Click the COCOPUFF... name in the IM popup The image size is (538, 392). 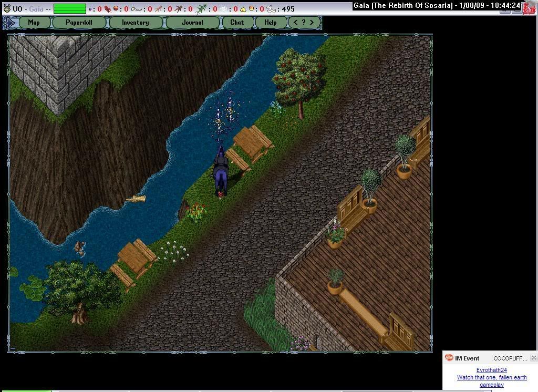510,358
